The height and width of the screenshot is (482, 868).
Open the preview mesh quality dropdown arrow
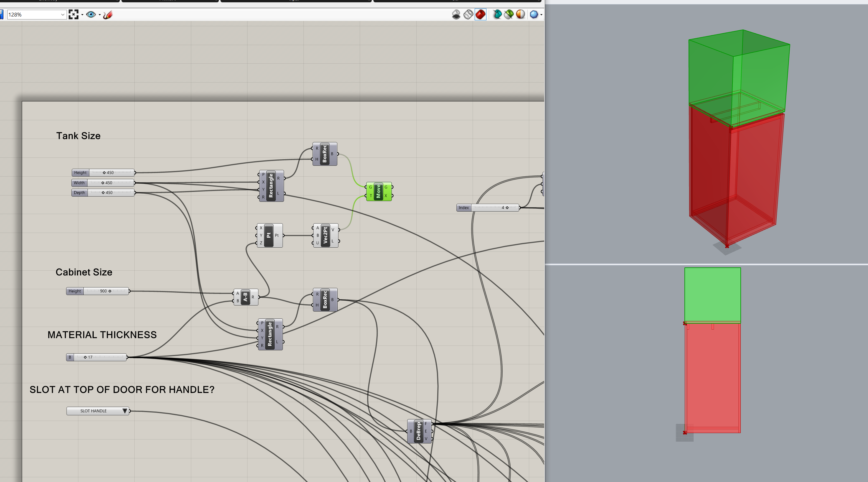tap(541, 15)
